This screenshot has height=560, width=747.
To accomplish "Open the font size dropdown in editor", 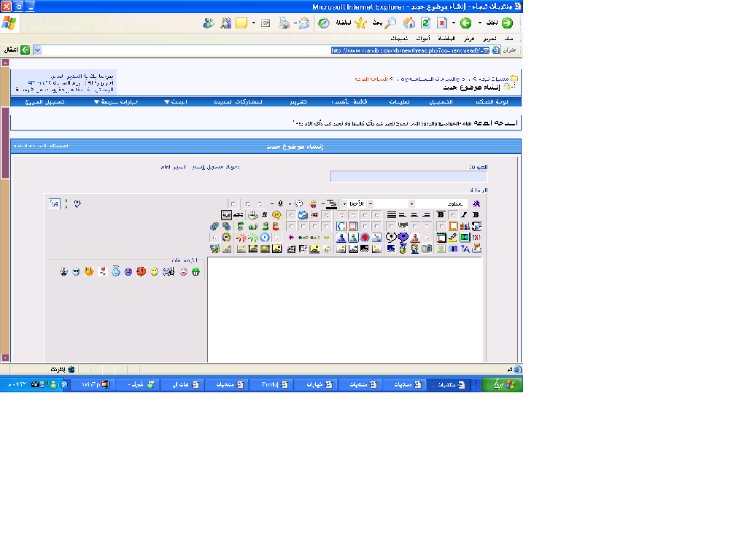I will click(344, 204).
